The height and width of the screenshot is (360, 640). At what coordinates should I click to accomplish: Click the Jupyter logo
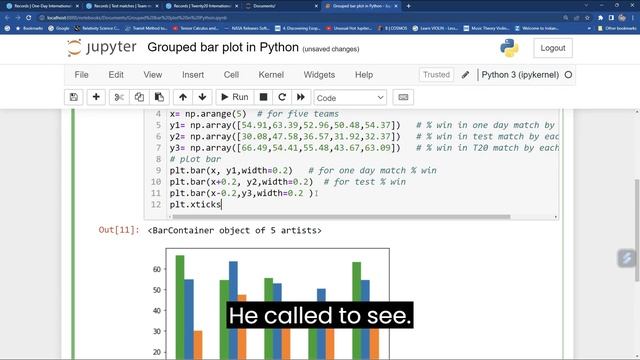(x=102, y=48)
